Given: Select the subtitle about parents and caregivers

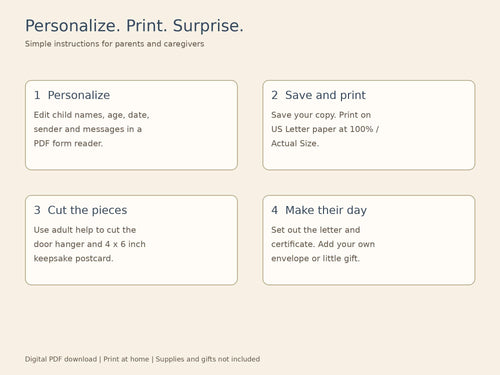Looking at the screenshot, I should pos(114,44).
